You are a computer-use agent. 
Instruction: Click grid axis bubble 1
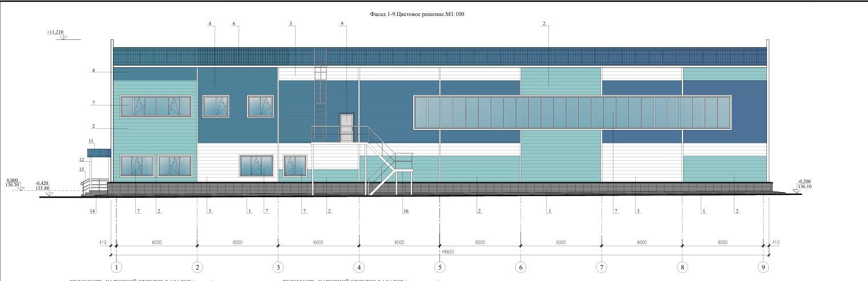(116, 266)
